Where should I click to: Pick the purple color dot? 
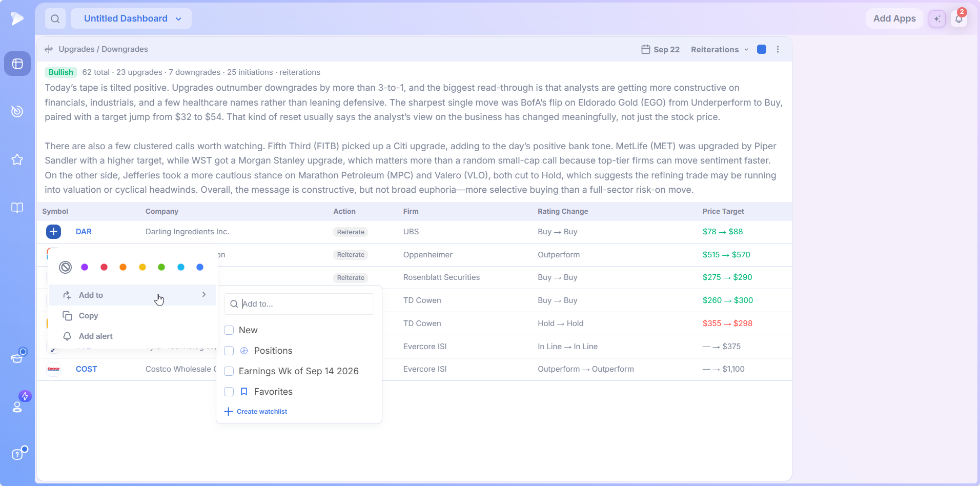click(85, 267)
